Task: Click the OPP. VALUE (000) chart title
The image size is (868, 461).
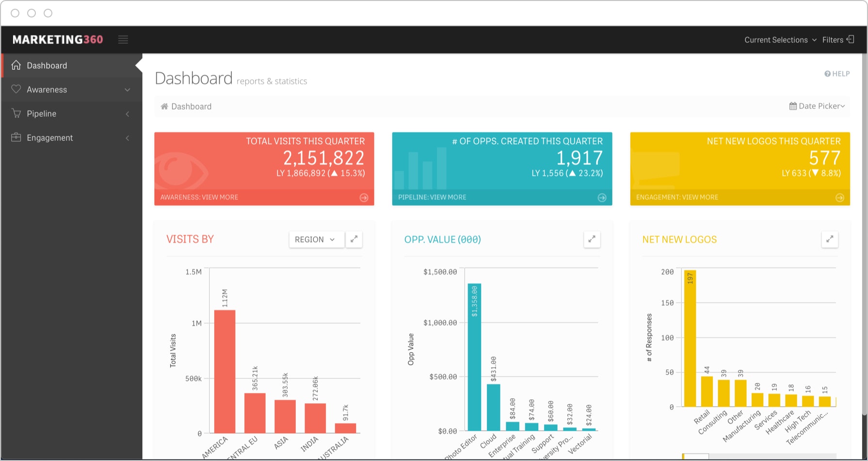Action: coord(443,239)
